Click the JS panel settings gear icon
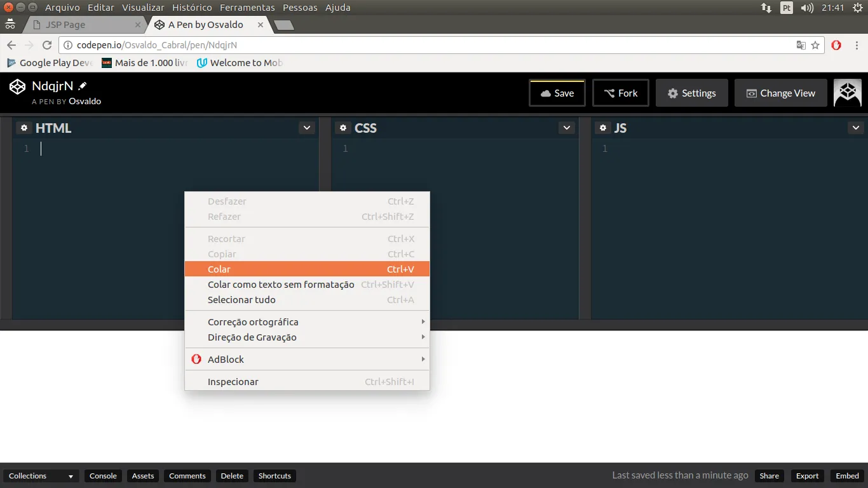The image size is (868, 488). point(602,128)
